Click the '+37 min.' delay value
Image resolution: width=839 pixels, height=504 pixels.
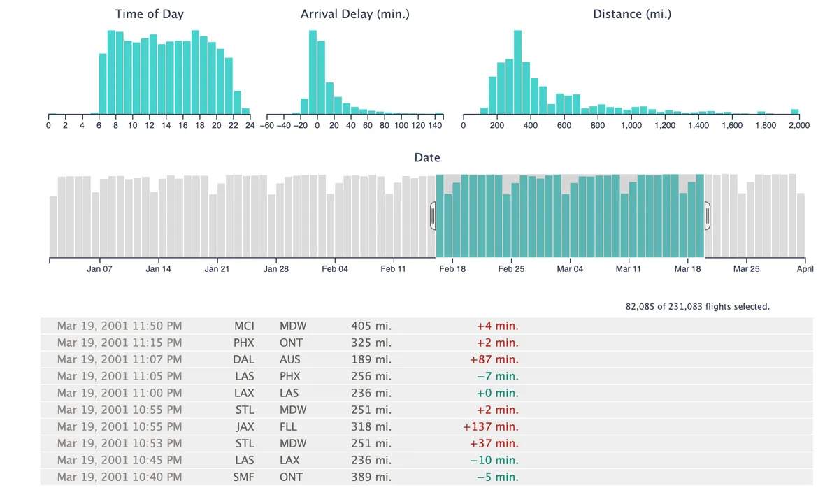point(494,443)
